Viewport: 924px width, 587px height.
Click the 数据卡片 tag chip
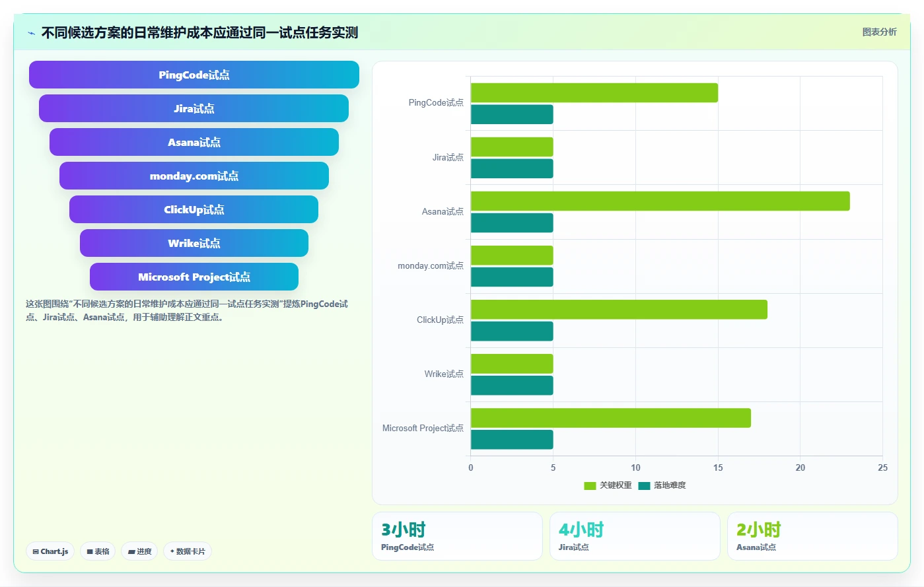coord(188,551)
